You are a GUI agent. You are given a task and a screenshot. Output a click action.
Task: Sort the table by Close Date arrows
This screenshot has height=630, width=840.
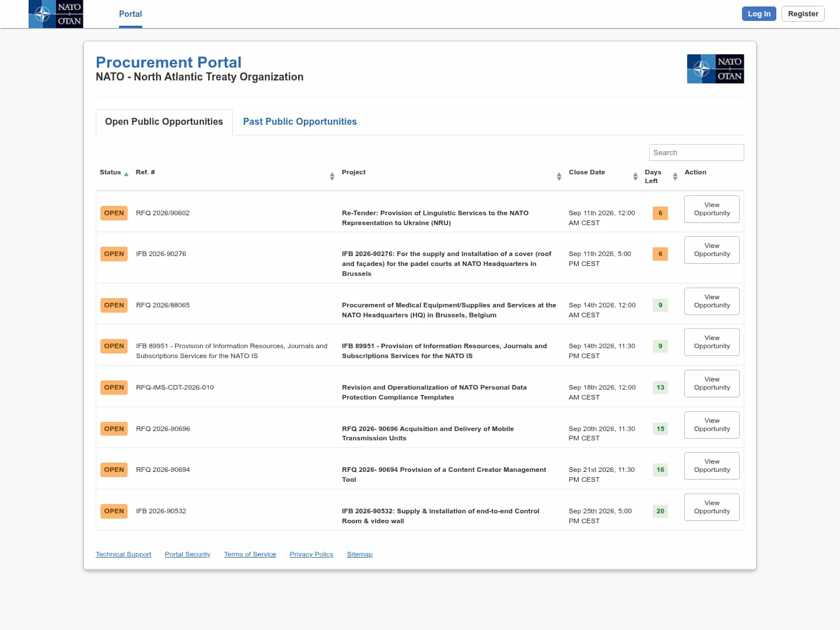635,176
